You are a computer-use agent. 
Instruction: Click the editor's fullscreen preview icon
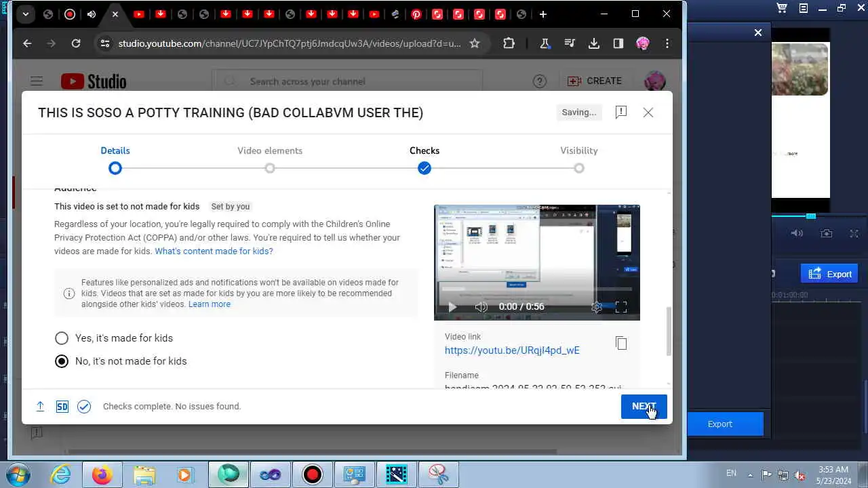tap(854, 233)
